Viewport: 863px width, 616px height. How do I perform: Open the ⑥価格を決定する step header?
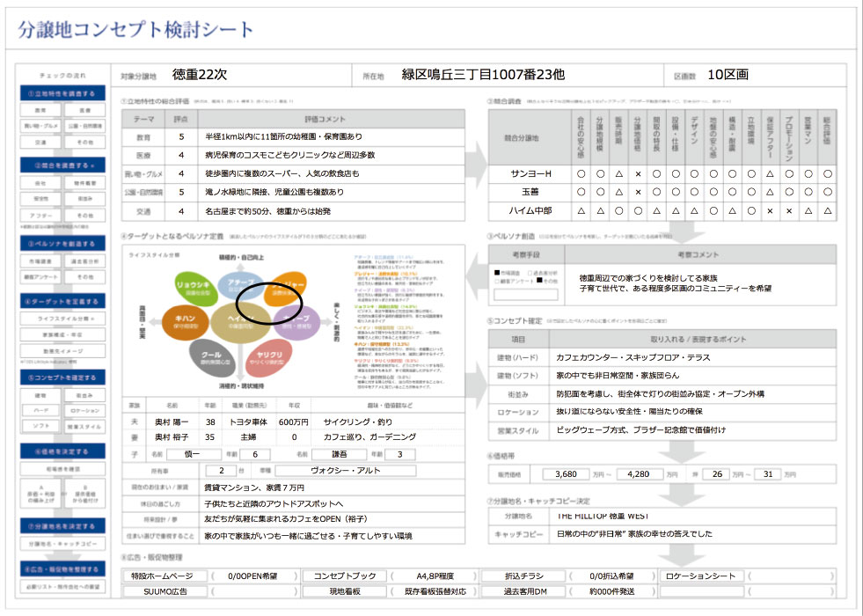(x=62, y=451)
